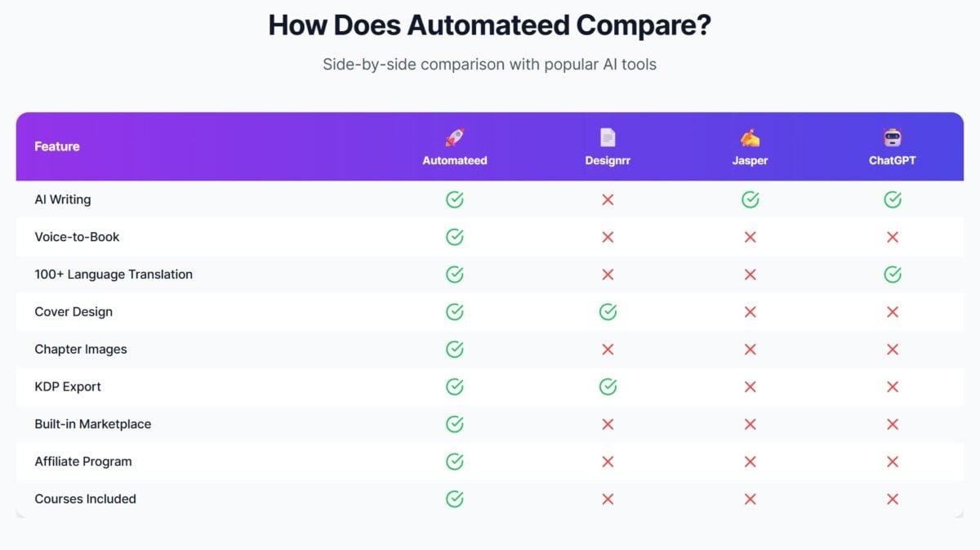Click Jasper's AI Writing checkmark
The width and height of the screenshot is (980, 550).
750,199
